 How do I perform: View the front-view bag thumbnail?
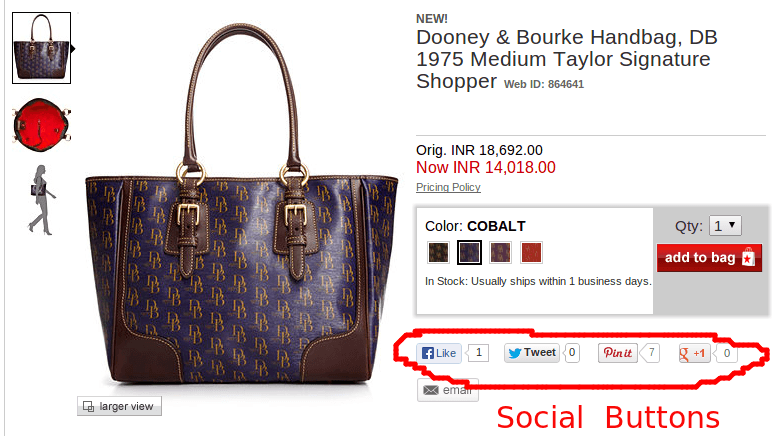[x=41, y=48]
